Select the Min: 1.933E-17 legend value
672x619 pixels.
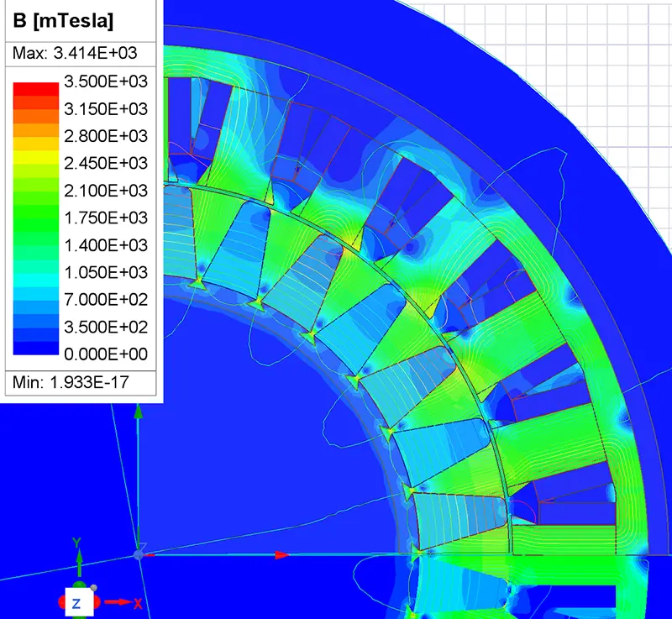click(71, 381)
